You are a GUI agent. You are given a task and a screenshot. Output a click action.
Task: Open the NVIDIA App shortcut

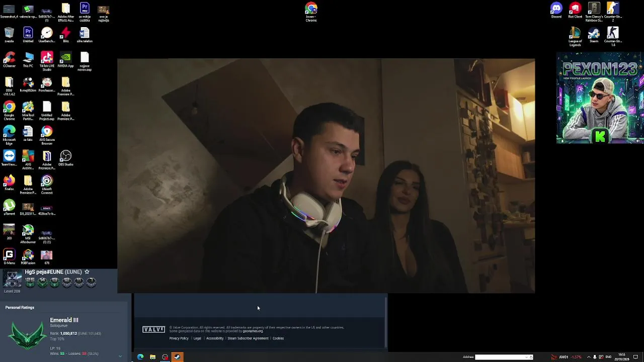(x=65, y=59)
